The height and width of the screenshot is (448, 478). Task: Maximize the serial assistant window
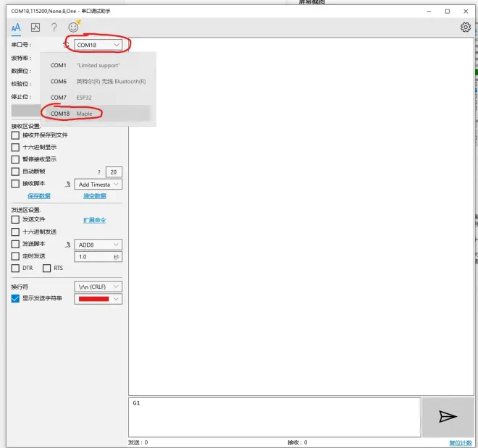tap(447, 12)
